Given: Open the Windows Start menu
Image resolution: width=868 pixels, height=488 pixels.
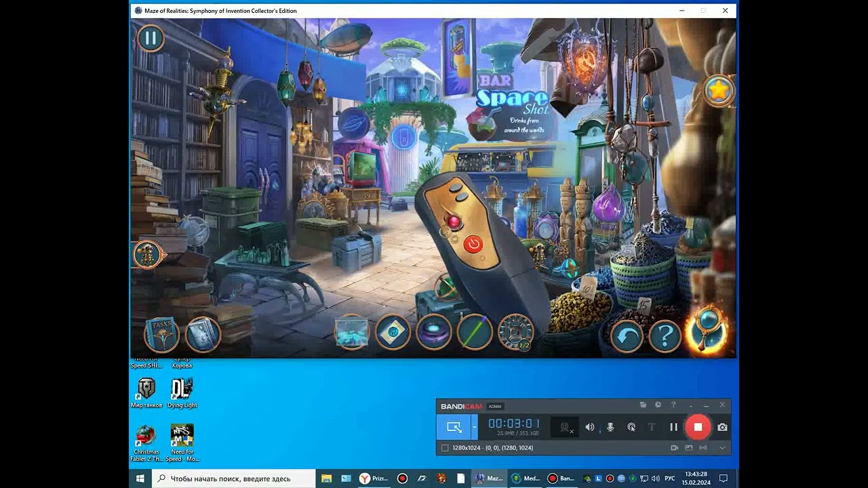Looking at the screenshot, I should 140,479.
